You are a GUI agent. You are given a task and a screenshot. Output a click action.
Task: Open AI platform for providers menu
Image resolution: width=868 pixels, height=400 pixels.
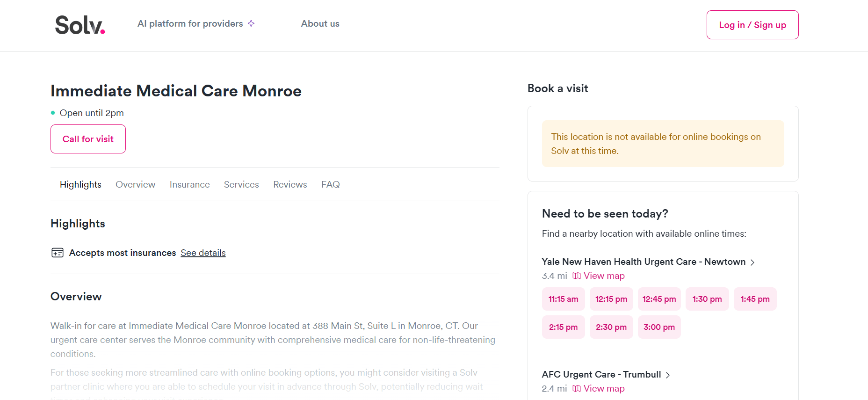(x=196, y=23)
